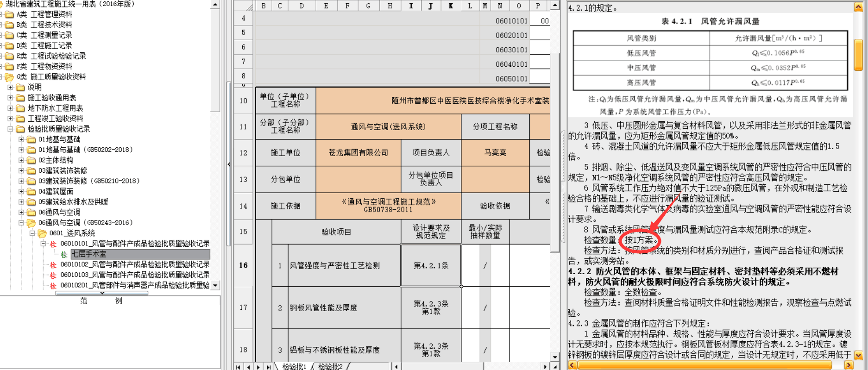The width and height of the screenshot is (868, 370).
Task: Click the folder icon beside 地下防水工程用表
Action: (x=20, y=108)
